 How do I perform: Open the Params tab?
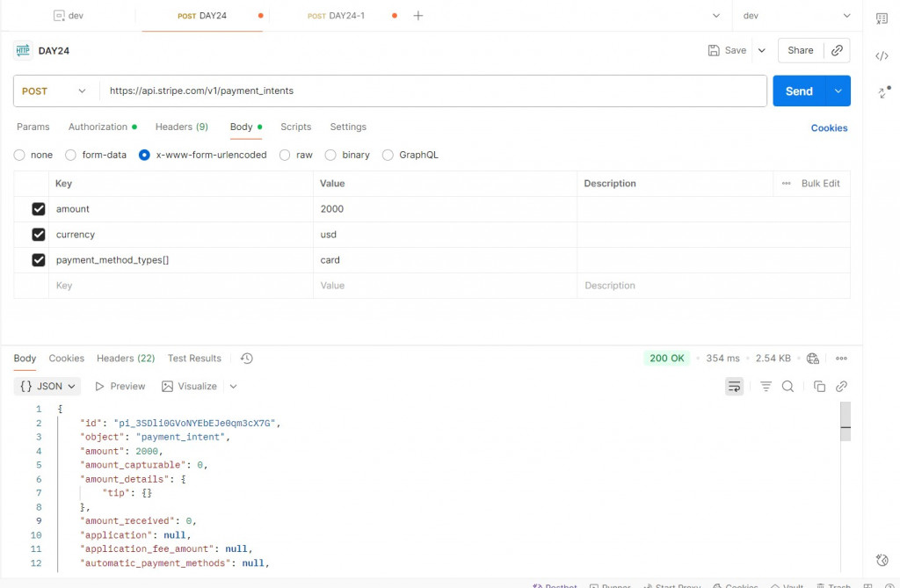coord(33,127)
